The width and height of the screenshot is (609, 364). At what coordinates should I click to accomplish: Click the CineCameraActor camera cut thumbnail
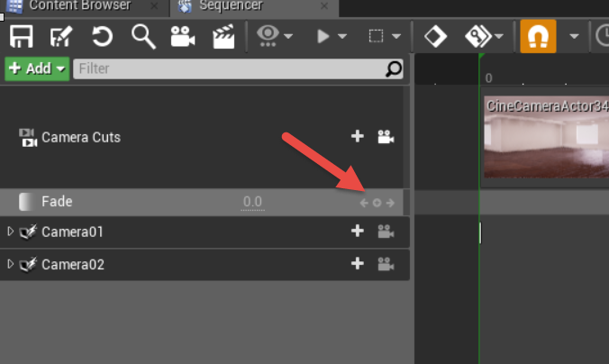[x=546, y=137]
